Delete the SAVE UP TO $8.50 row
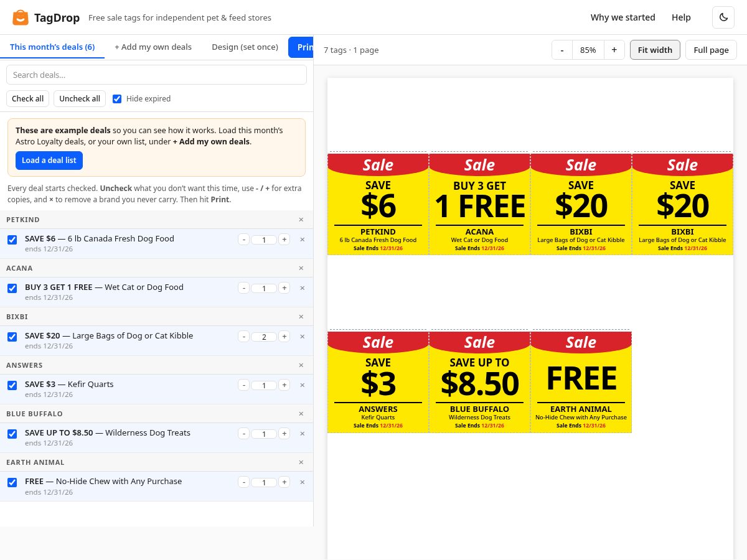 (x=303, y=434)
